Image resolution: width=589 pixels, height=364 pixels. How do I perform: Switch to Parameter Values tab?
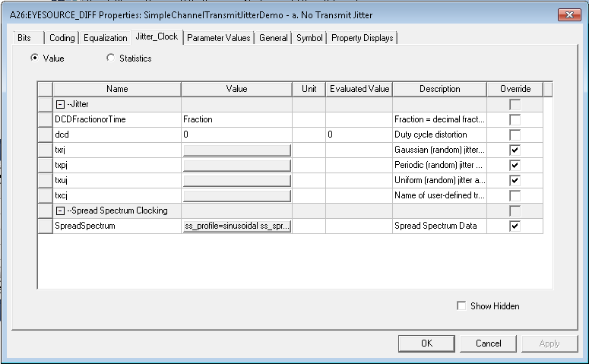(219, 38)
